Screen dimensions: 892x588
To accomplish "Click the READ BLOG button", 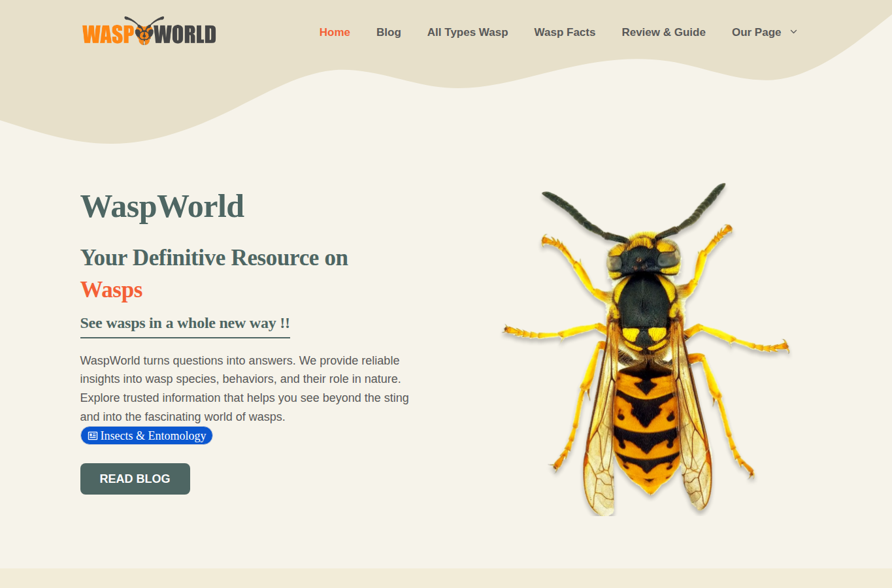I will (135, 479).
